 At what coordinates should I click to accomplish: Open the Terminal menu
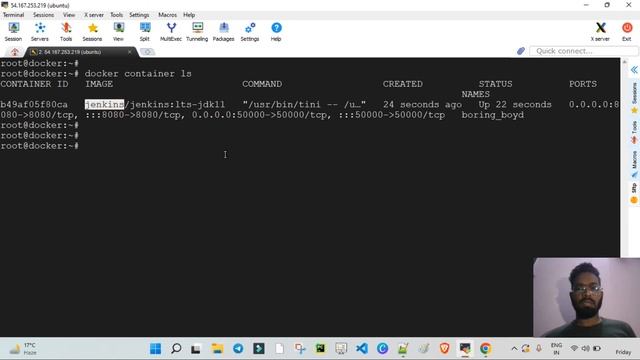pyautogui.click(x=13, y=15)
